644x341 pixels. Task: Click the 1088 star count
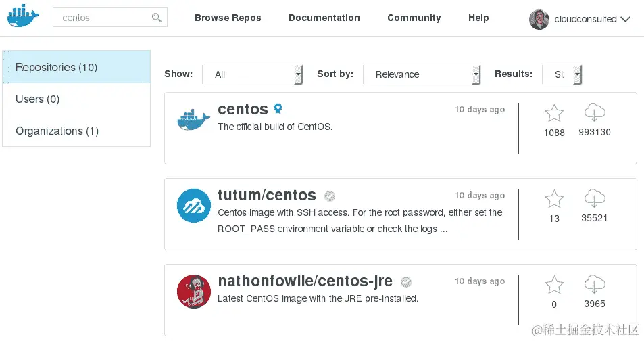pyautogui.click(x=554, y=133)
